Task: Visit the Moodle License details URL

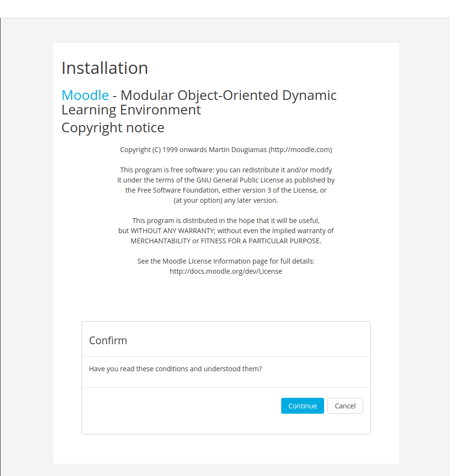Action: tap(226, 271)
